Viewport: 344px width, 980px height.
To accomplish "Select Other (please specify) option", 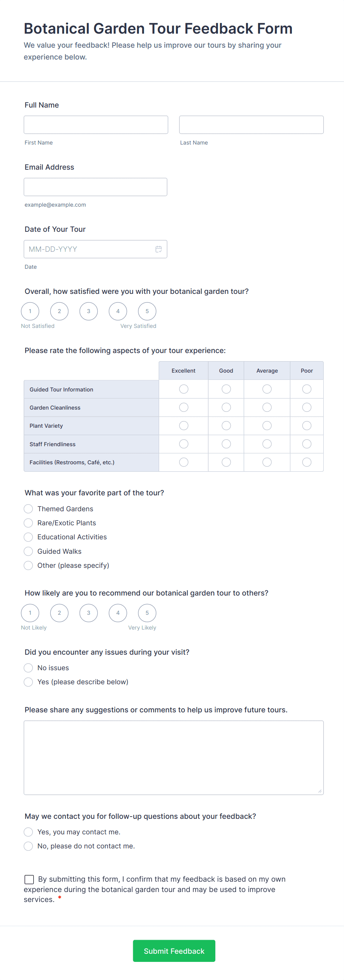I will tap(28, 566).
